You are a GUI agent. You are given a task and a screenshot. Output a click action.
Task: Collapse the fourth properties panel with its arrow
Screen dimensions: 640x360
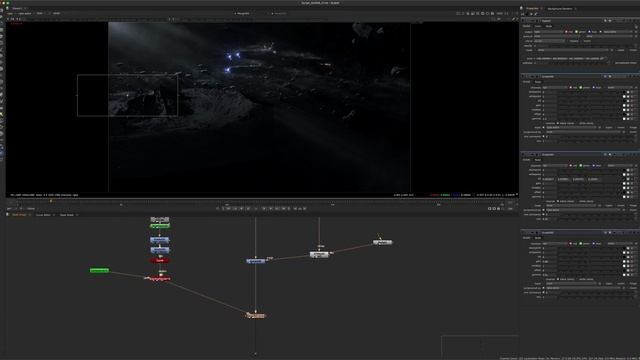(524, 233)
